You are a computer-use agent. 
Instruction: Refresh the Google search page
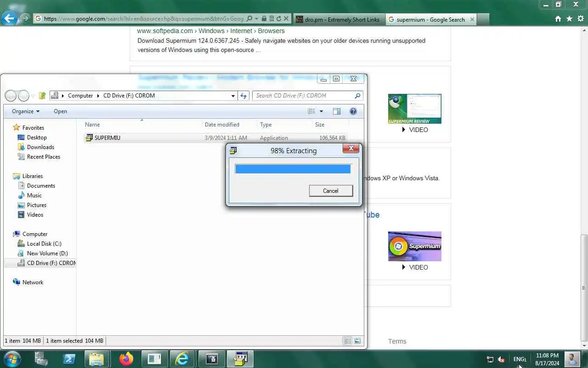pyautogui.click(x=279, y=19)
